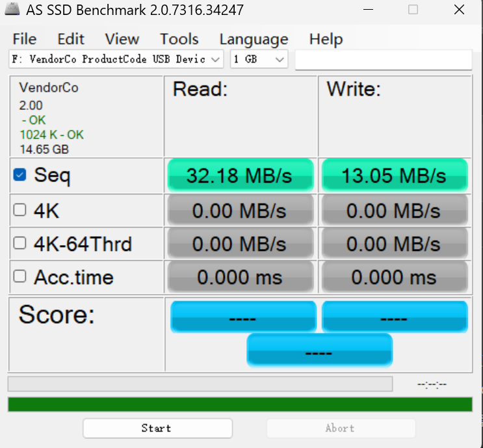The image size is (483, 448).
Task: Click the Seq write result 13.05 MB/s
Action: coord(395,175)
